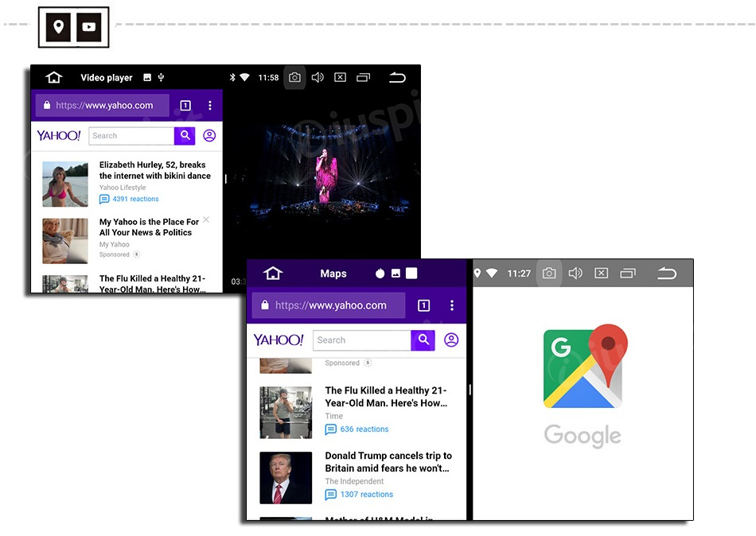Open Elizabeth Hurley article headline
Image resolution: width=756 pixels, height=536 pixels.
[154, 170]
